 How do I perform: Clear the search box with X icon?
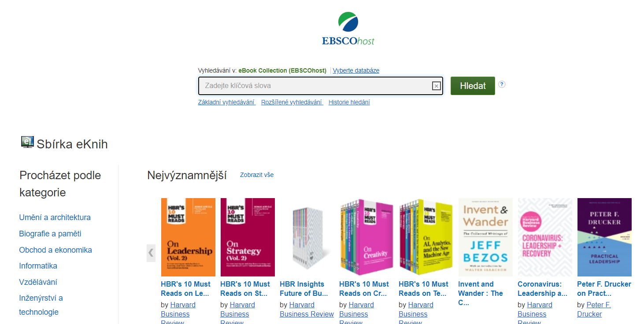pos(436,86)
